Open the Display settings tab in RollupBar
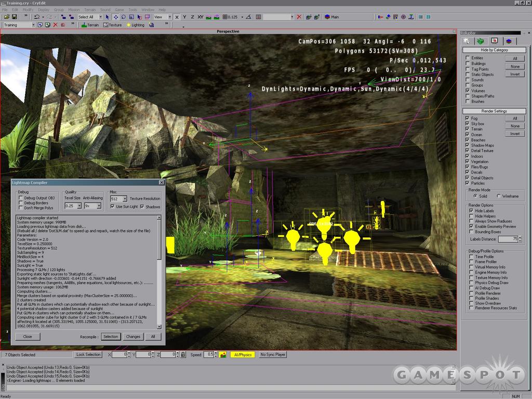 495,41
